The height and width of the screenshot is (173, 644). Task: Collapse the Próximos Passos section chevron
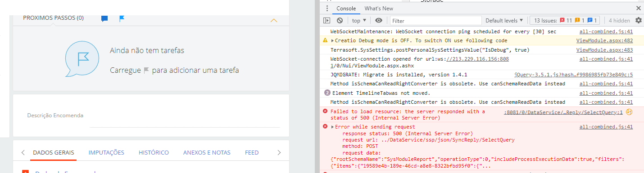point(273,20)
